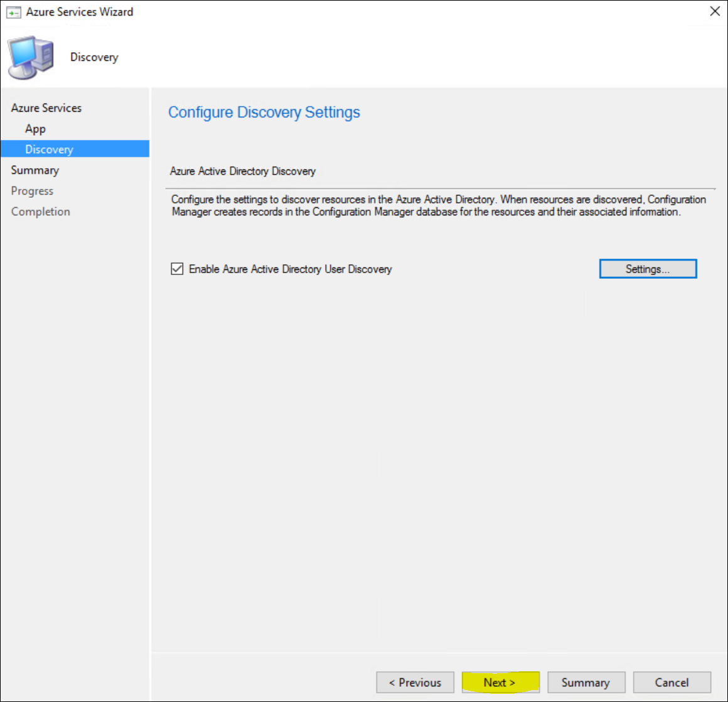This screenshot has height=702, width=728.
Task: Select Azure Services in the wizard sidebar
Action: [x=46, y=108]
